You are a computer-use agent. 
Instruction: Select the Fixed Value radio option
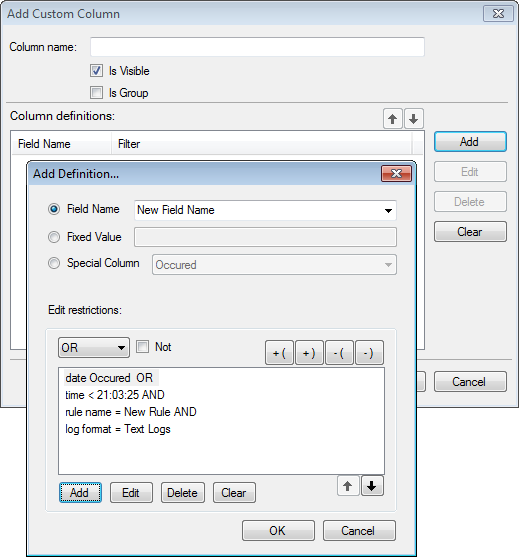(54, 237)
